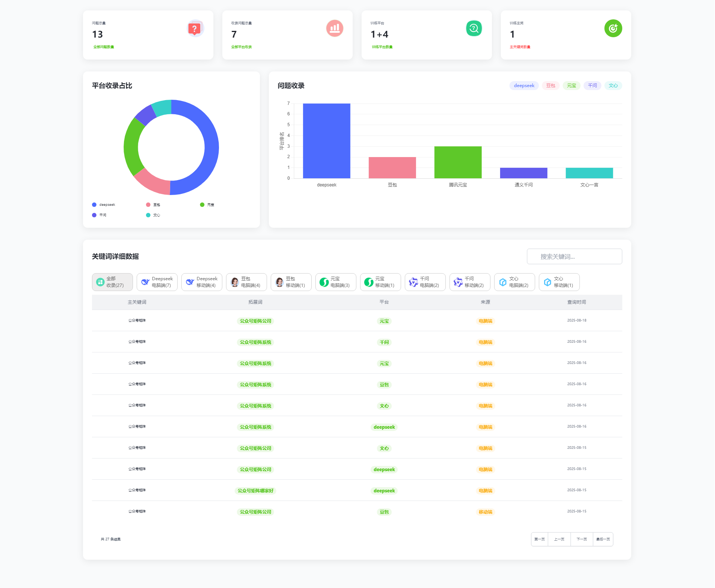This screenshot has height=588, width=715.
Task: Click the 查询时间 column header
Action: point(577,302)
